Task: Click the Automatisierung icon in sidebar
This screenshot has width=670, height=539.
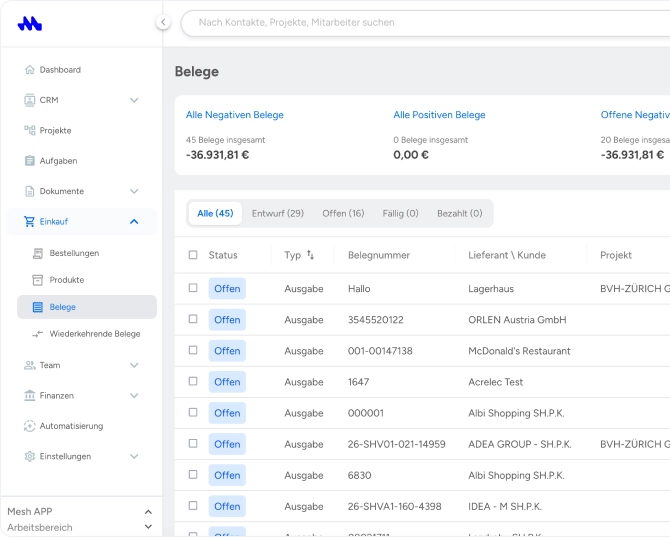Action: 29,426
